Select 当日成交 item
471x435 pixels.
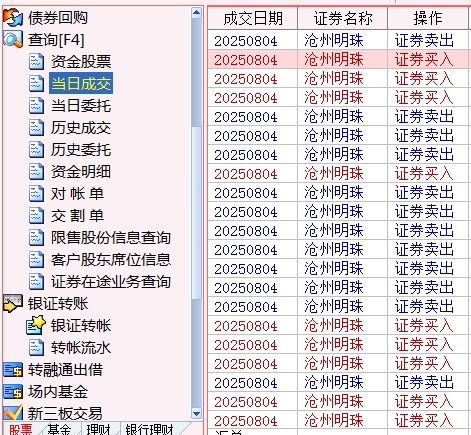pyautogui.click(x=81, y=83)
